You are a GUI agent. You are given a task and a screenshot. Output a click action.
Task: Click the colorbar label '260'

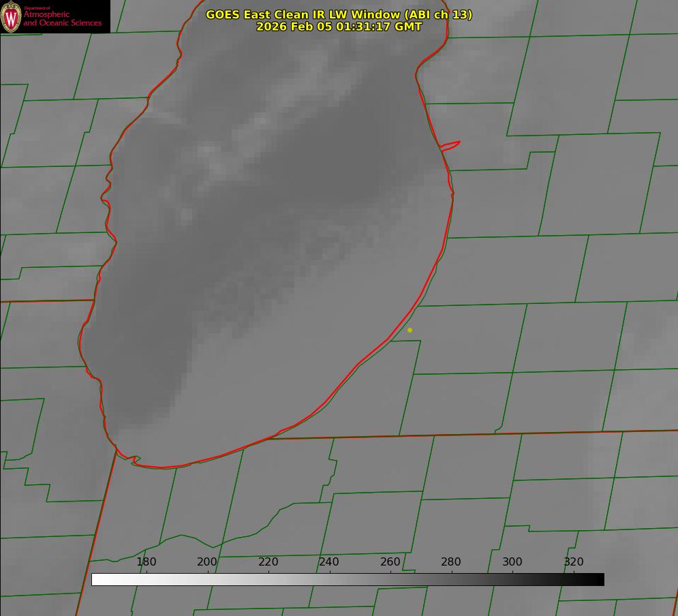point(390,561)
